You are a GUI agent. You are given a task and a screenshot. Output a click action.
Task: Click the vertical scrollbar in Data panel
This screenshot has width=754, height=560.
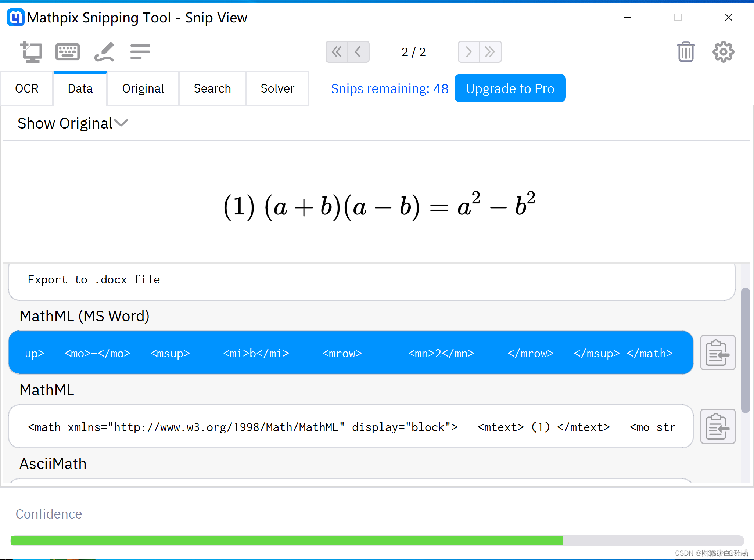pyautogui.click(x=745, y=351)
